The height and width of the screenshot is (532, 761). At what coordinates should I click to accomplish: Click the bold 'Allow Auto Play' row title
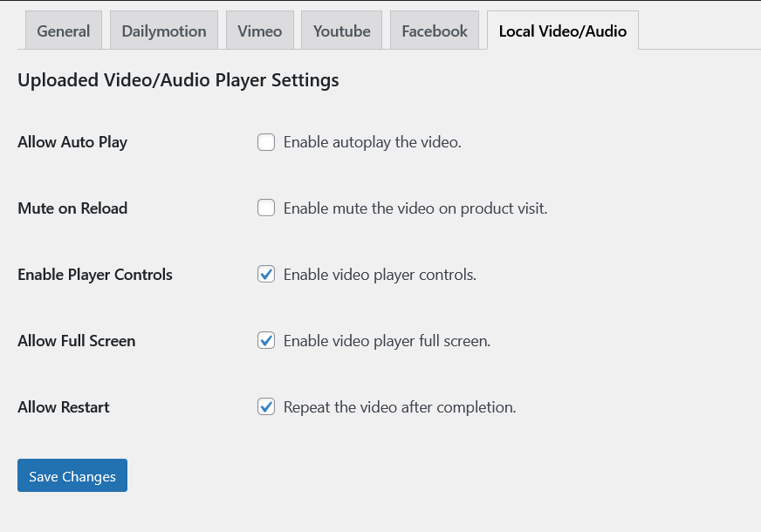click(x=72, y=142)
